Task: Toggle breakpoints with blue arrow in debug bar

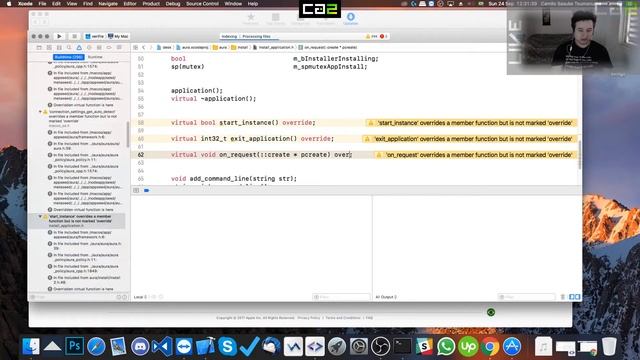Action: tap(147, 191)
